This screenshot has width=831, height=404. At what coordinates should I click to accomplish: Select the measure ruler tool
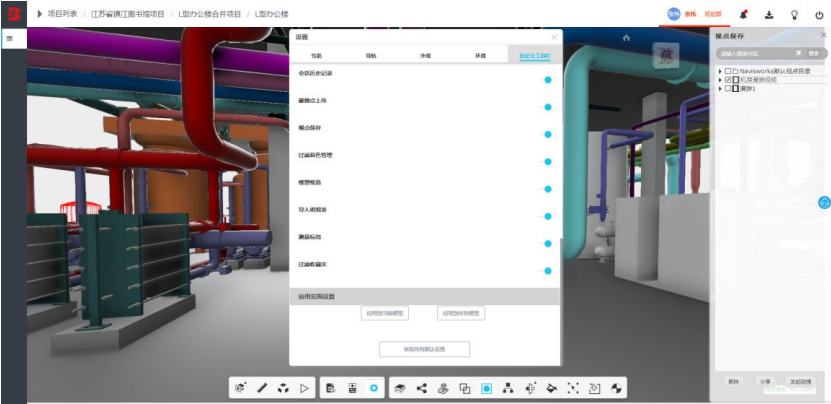click(x=262, y=388)
